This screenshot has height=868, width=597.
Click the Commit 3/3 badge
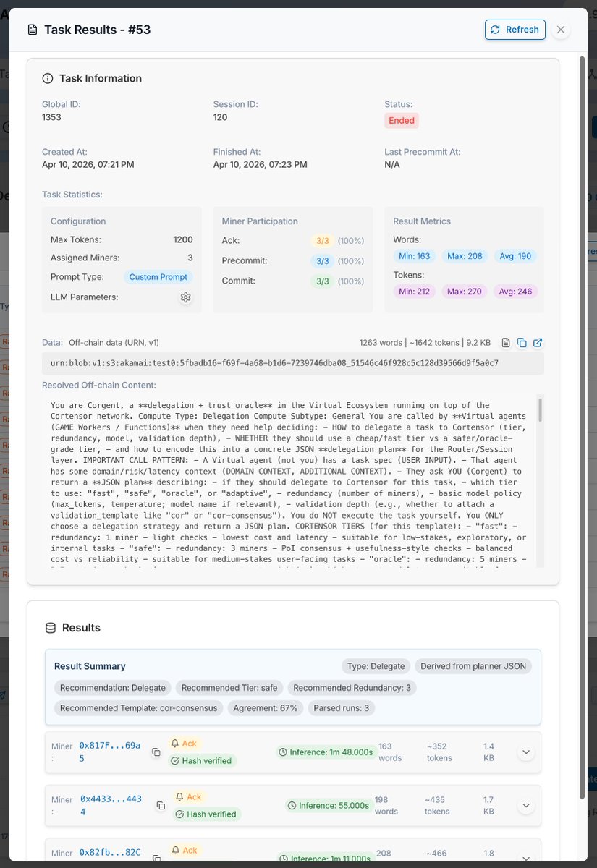[x=323, y=281]
